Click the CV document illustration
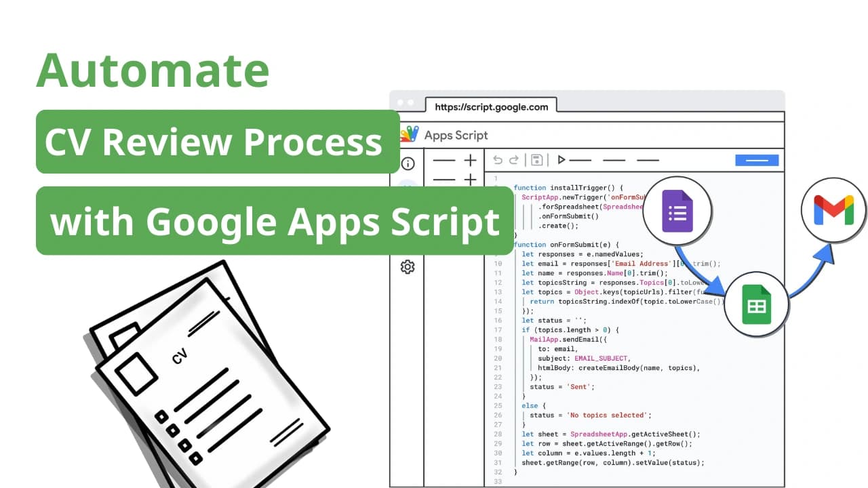 [x=203, y=380]
